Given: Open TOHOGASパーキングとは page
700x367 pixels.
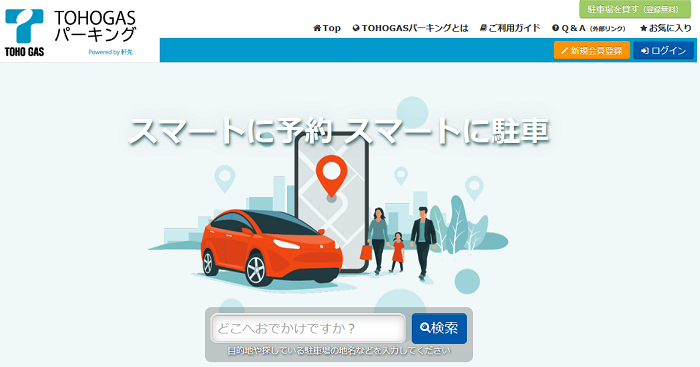Looking at the screenshot, I should [x=410, y=28].
